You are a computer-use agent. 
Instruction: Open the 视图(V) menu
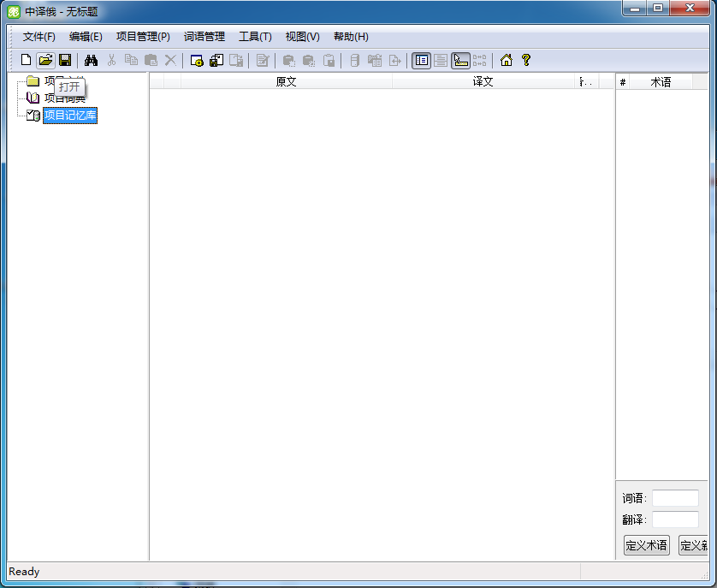(x=302, y=37)
